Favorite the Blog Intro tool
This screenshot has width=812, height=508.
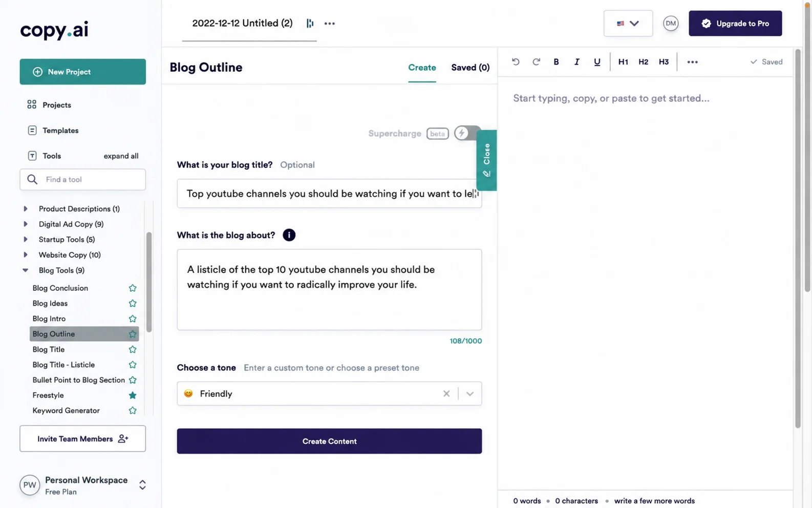coord(133,319)
